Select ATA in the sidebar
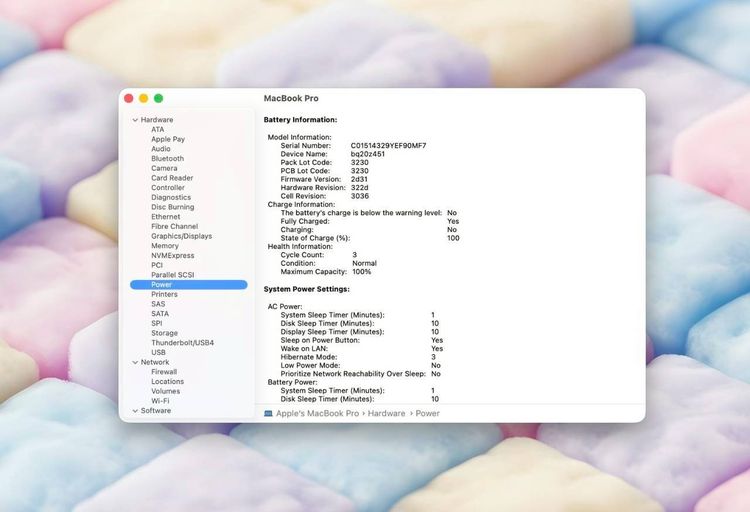Viewport: 750px width, 512px height. 158,130
